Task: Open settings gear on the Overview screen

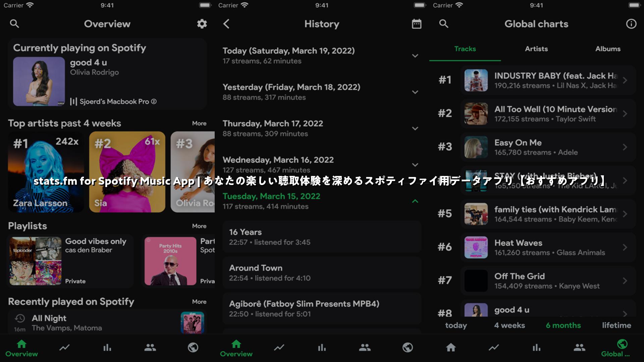Action: [x=202, y=24]
